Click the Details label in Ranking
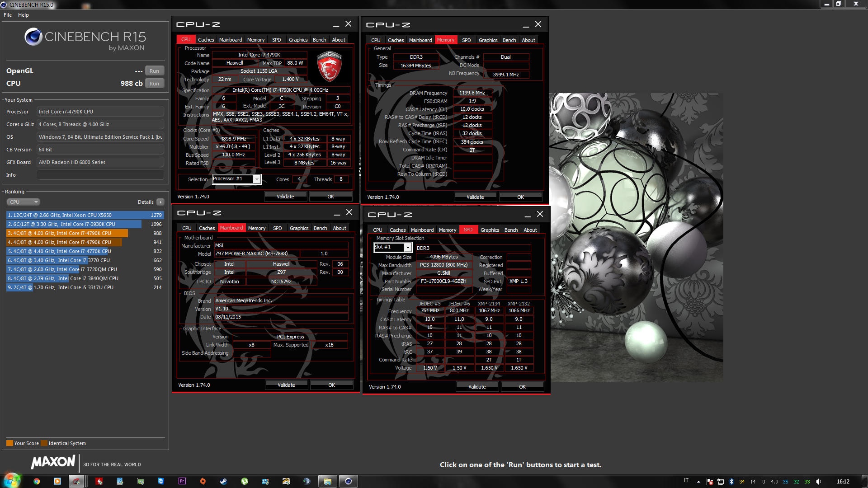The image size is (868, 488). tap(146, 202)
